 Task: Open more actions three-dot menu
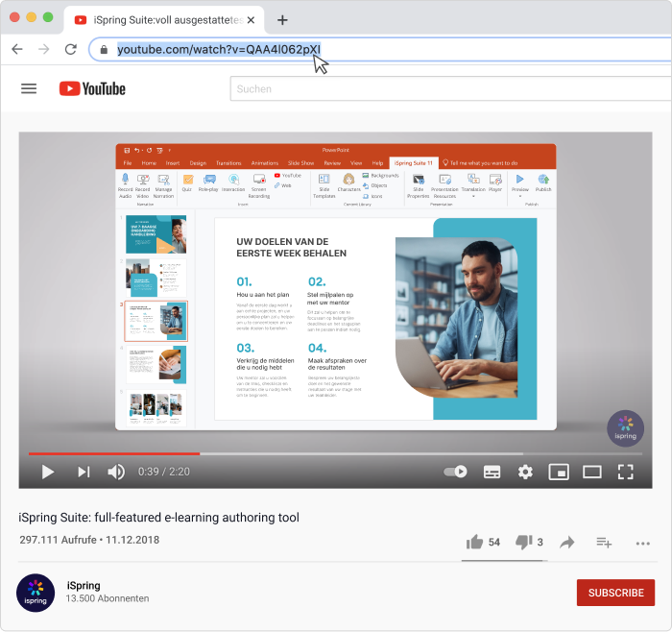click(x=643, y=544)
